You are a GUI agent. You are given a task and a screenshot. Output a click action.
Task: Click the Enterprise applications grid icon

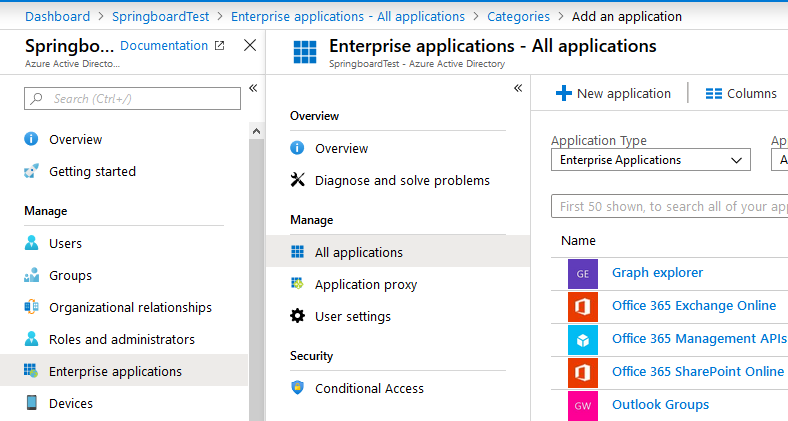(31, 371)
